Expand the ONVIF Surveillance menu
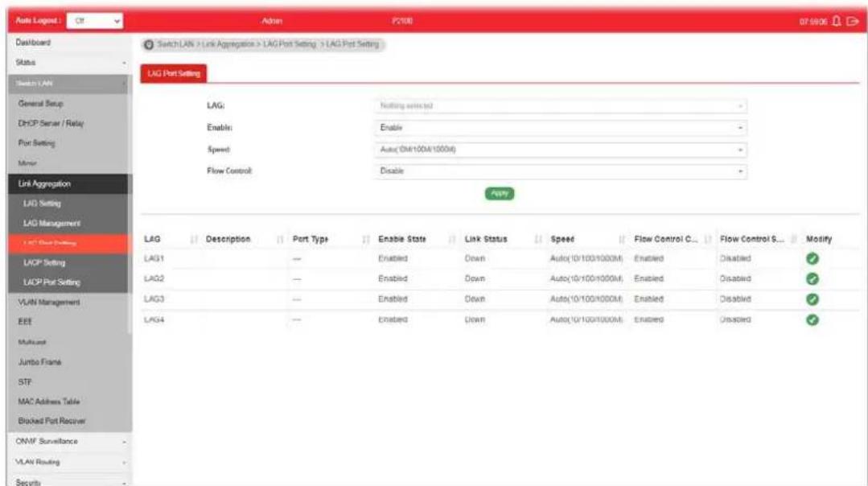The image size is (868, 486). coord(70,442)
